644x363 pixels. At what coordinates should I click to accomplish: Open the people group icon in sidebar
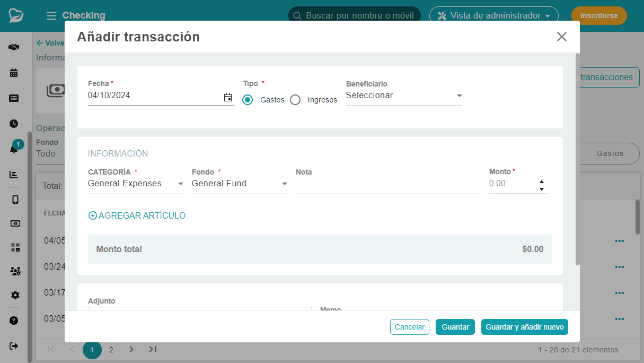[x=15, y=271]
